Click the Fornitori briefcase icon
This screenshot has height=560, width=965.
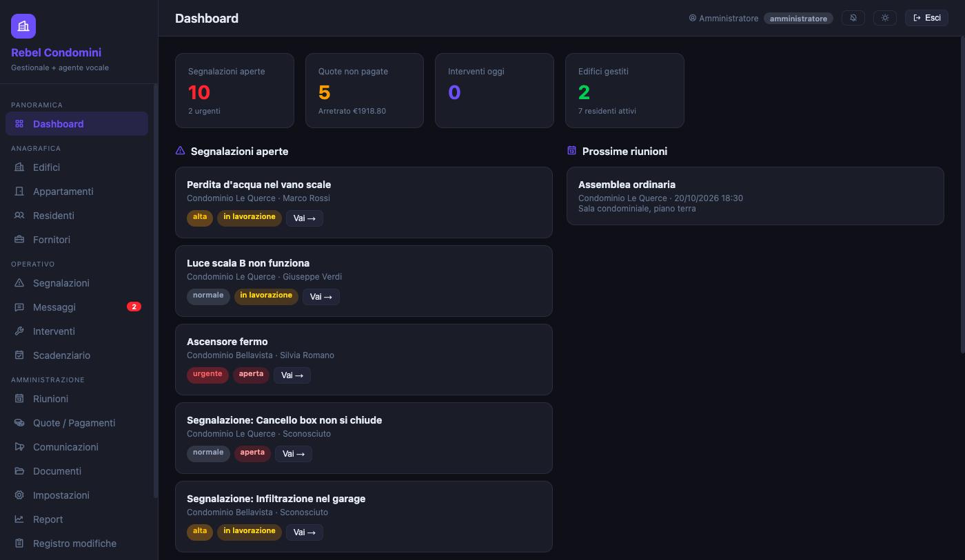tap(19, 240)
